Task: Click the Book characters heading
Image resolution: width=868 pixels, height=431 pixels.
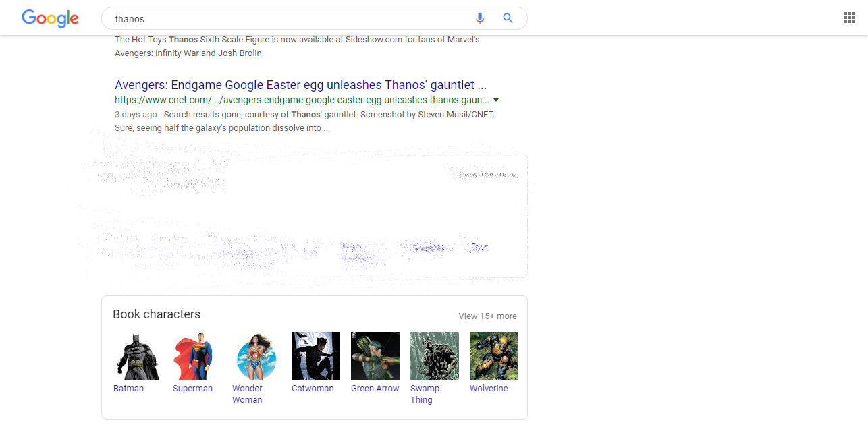Action: pyautogui.click(x=157, y=314)
